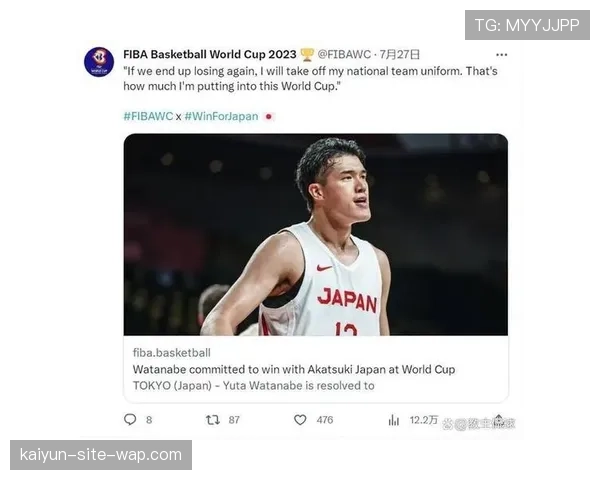The image size is (600, 480).
Task: Click the 7月27日 tweet timestamp
Action: coord(400,54)
